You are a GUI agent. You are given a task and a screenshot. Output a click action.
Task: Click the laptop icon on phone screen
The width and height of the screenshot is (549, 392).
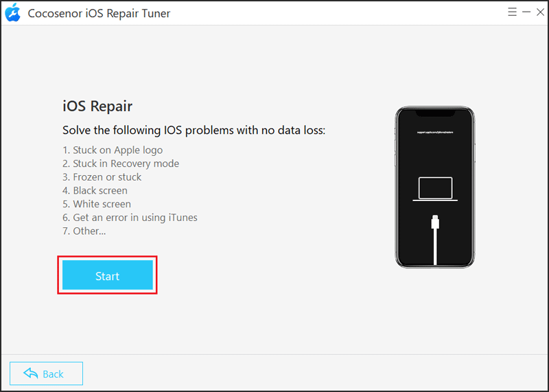tap(435, 189)
